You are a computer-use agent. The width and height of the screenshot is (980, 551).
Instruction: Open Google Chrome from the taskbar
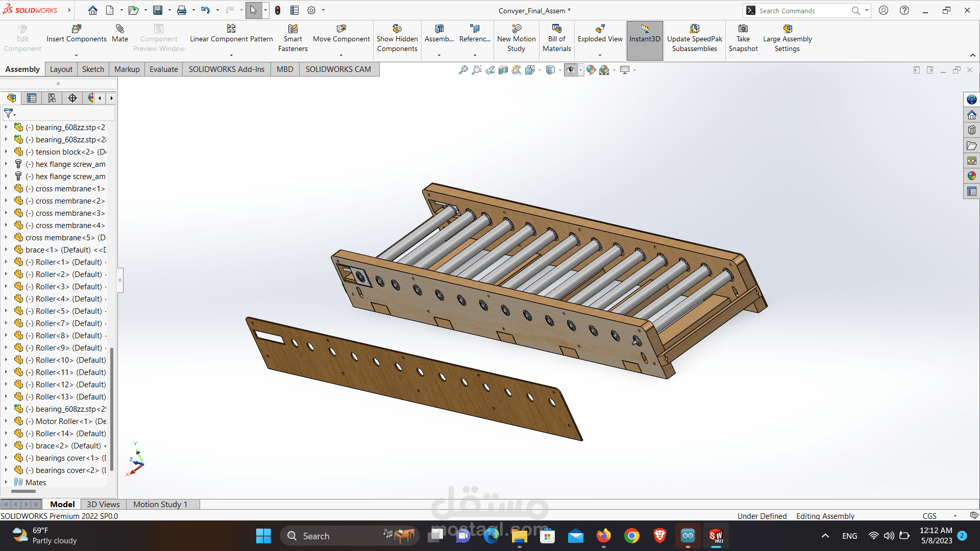pos(631,536)
